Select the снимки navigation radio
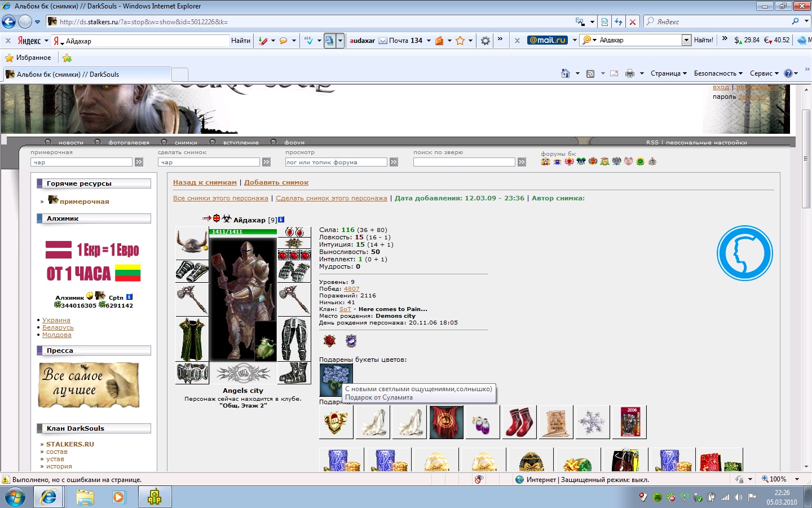Screen dimensions: 812x508 [164, 142]
